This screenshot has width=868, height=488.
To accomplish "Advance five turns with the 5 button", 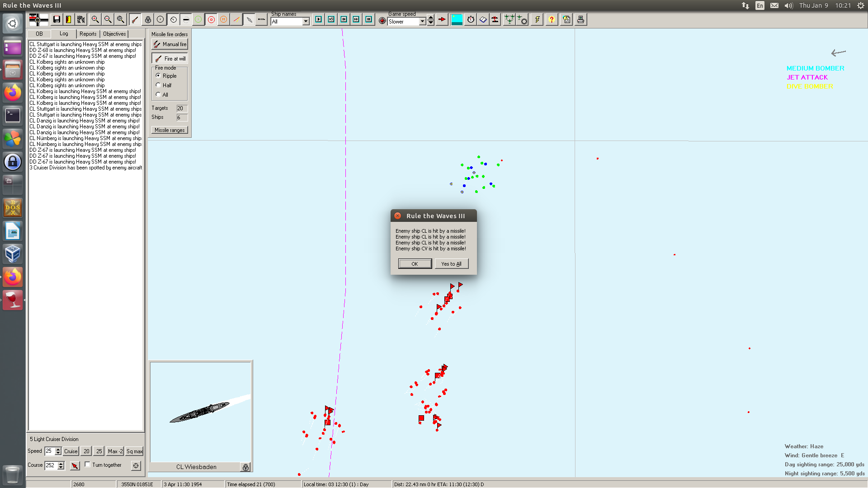I will [331, 19].
